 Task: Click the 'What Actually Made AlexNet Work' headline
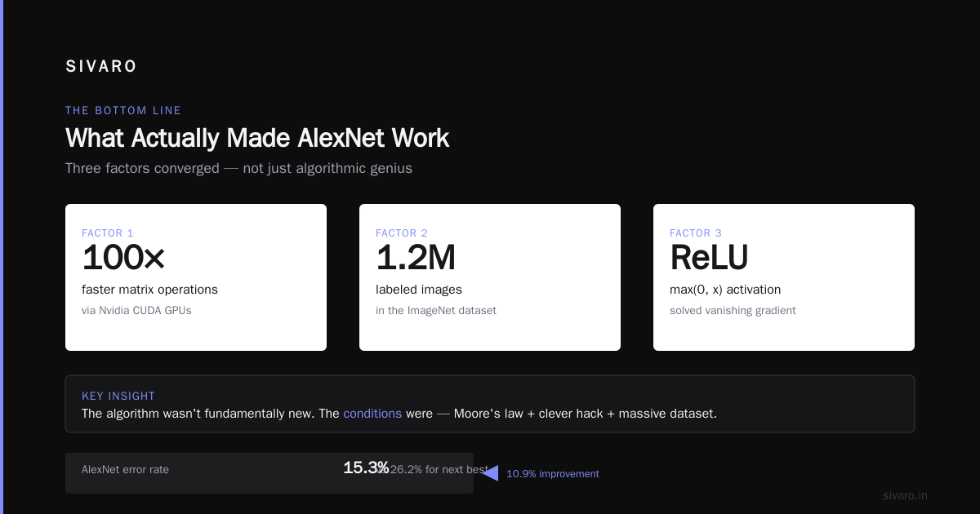click(257, 138)
